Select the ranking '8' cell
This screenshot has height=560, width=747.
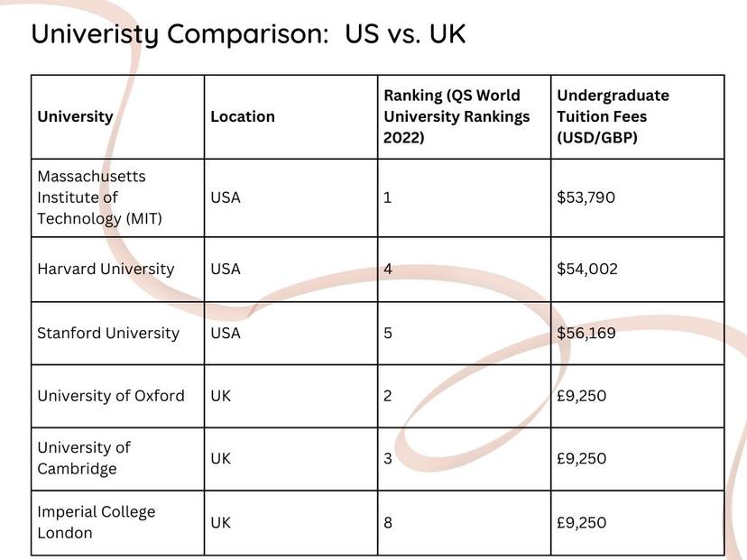pyautogui.click(x=465, y=523)
